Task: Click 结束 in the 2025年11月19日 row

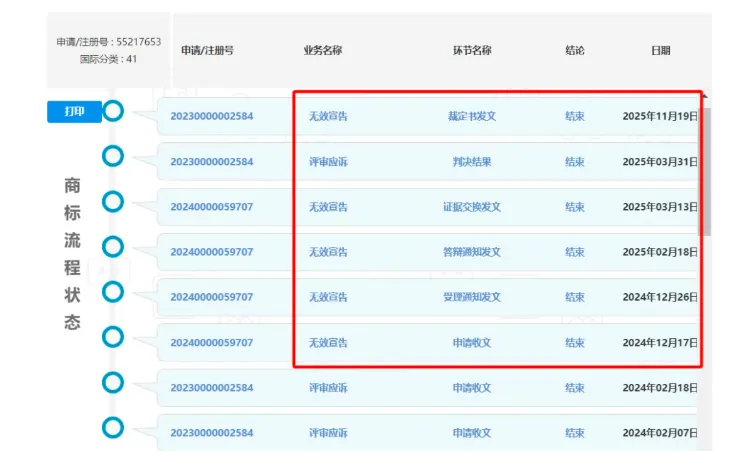Action: pyautogui.click(x=575, y=116)
